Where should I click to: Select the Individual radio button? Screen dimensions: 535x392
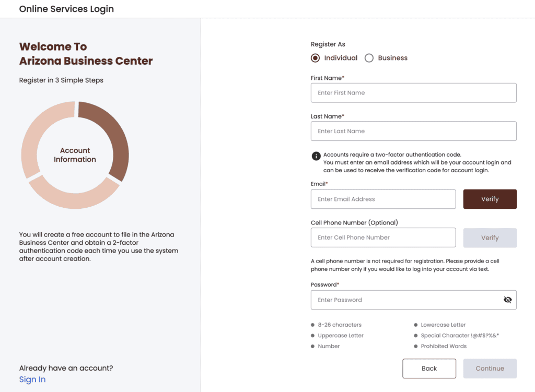[x=315, y=58]
